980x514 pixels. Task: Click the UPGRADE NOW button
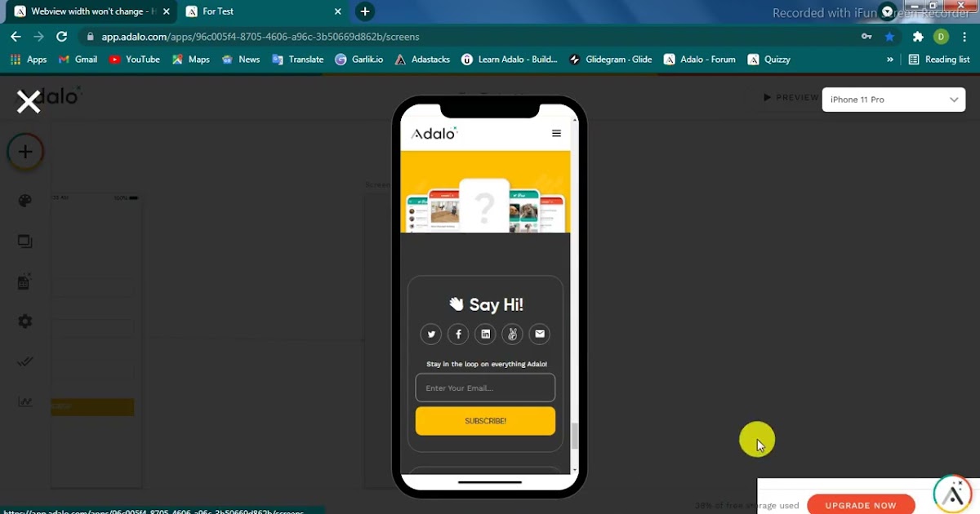pyautogui.click(x=861, y=505)
